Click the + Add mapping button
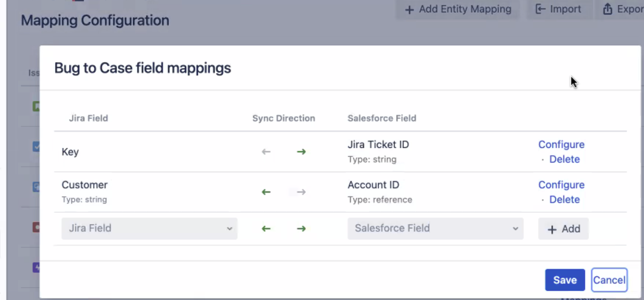644x300 pixels. [564, 229]
